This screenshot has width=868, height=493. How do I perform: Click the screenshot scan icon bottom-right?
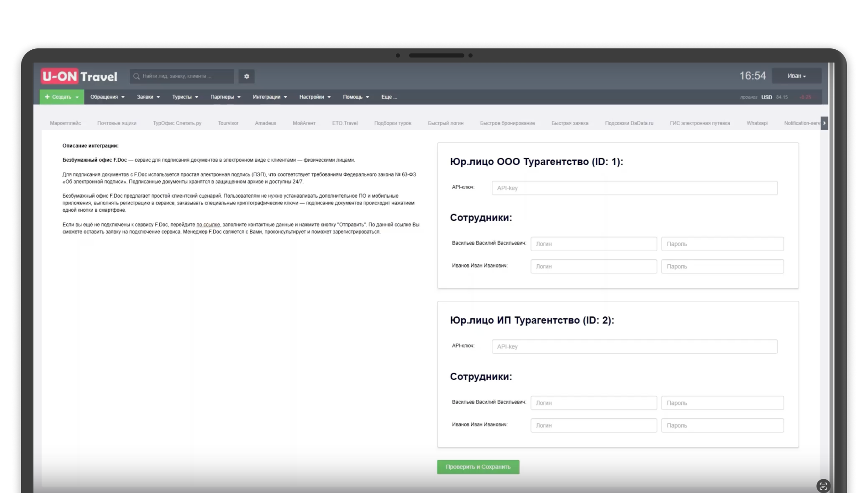click(823, 486)
